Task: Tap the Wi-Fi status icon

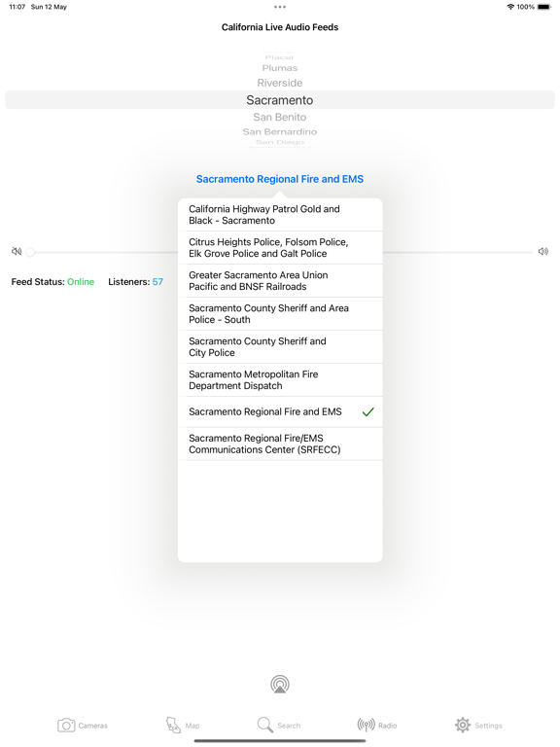Action: click(510, 7)
